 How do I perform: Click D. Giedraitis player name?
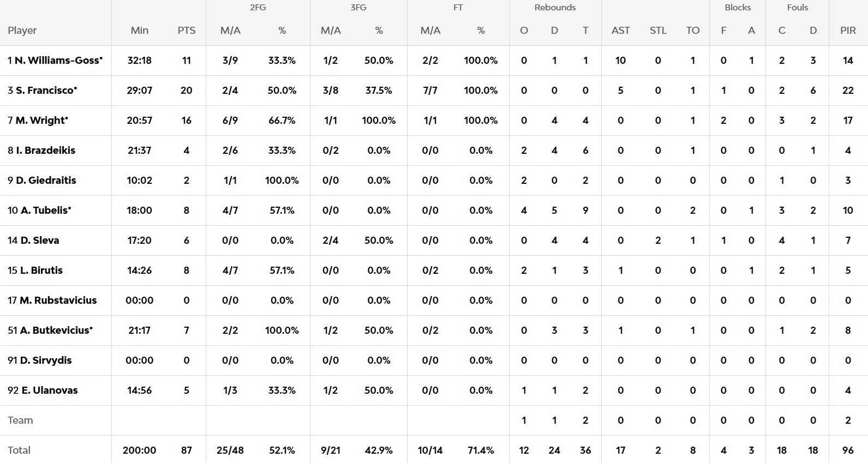point(46,181)
